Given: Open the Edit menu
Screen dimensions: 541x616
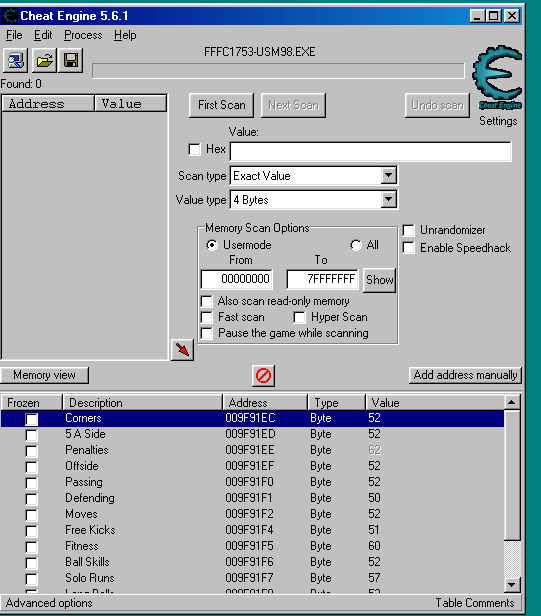Looking at the screenshot, I should (43, 35).
